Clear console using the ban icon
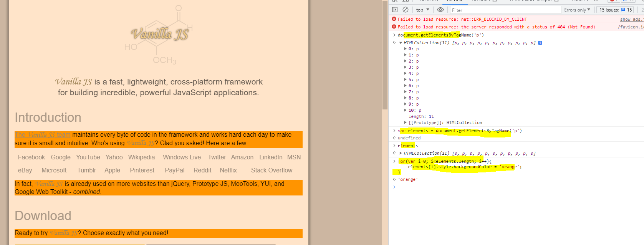The width and height of the screenshot is (644, 245). pyautogui.click(x=406, y=10)
